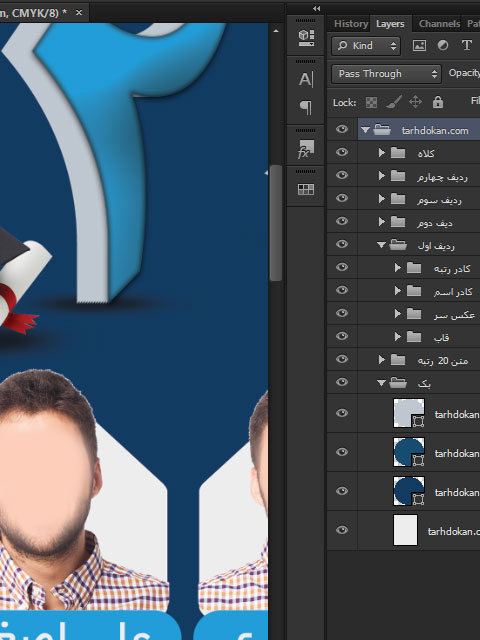Select the متن 20 رتبه layer name
The image size is (480, 640).
pyautogui.click(x=442, y=360)
